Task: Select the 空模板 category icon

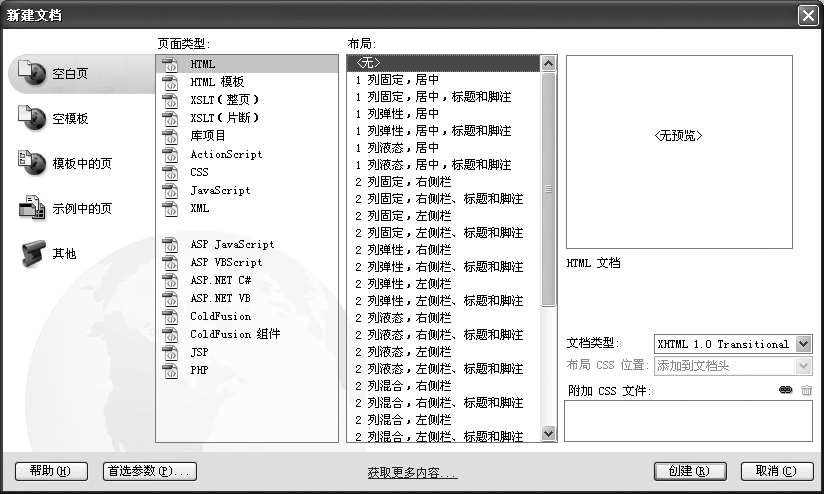Action: click(32, 118)
